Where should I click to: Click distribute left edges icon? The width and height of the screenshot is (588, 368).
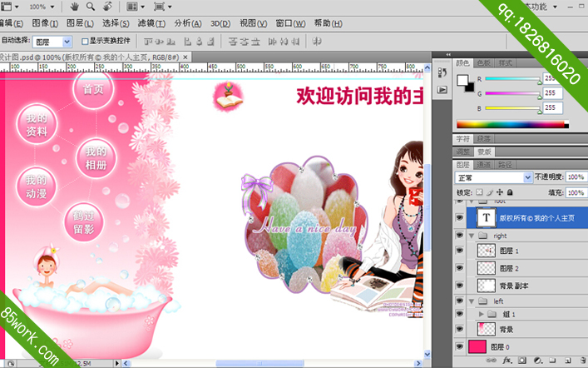[x=273, y=42]
